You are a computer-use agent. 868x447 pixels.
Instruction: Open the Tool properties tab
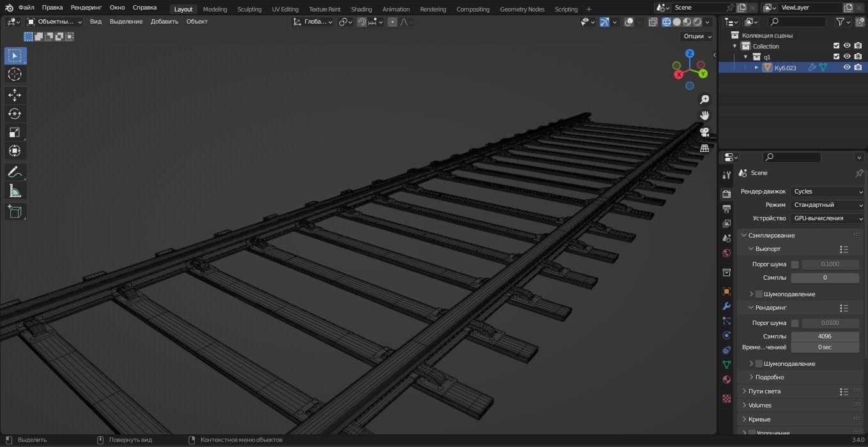tap(726, 175)
